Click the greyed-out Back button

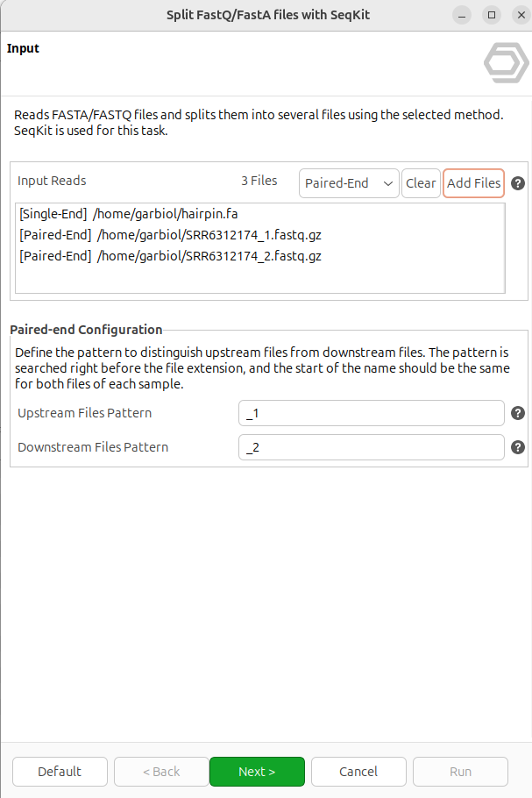coord(160,772)
